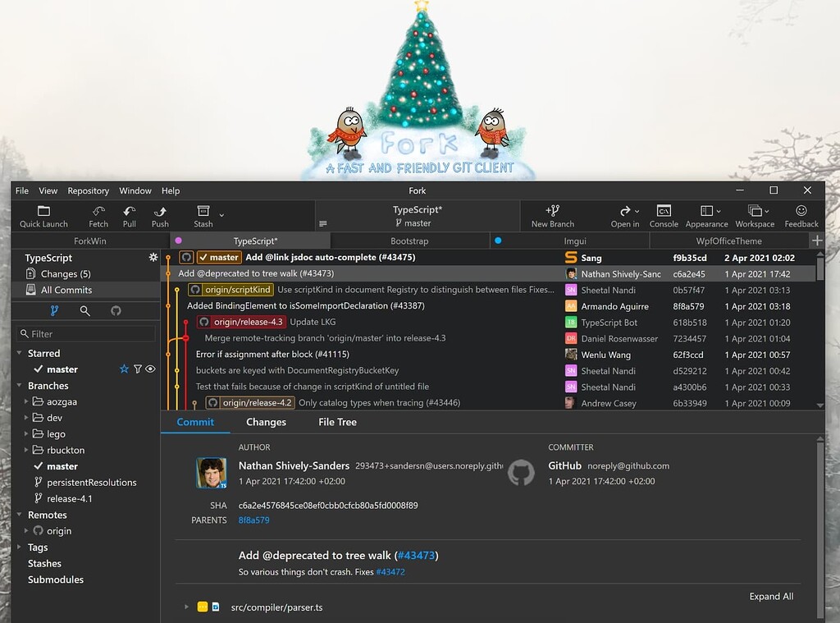Open the File menu
The width and height of the screenshot is (840, 623).
click(x=22, y=190)
